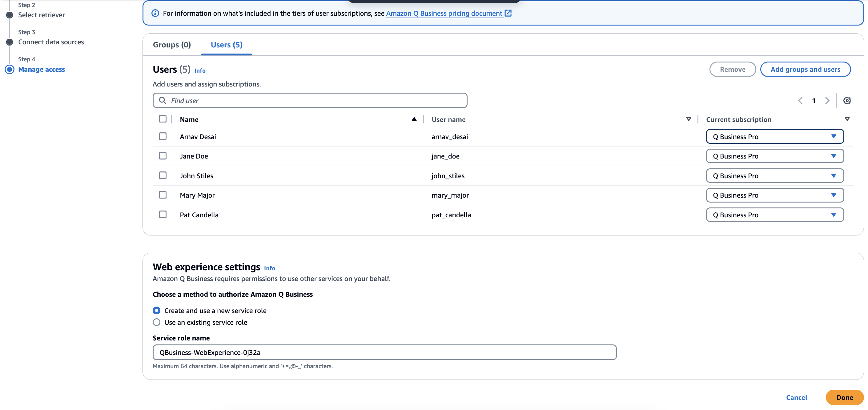Go to previous page of users
868x410 pixels.
pyautogui.click(x=800, y=100)
